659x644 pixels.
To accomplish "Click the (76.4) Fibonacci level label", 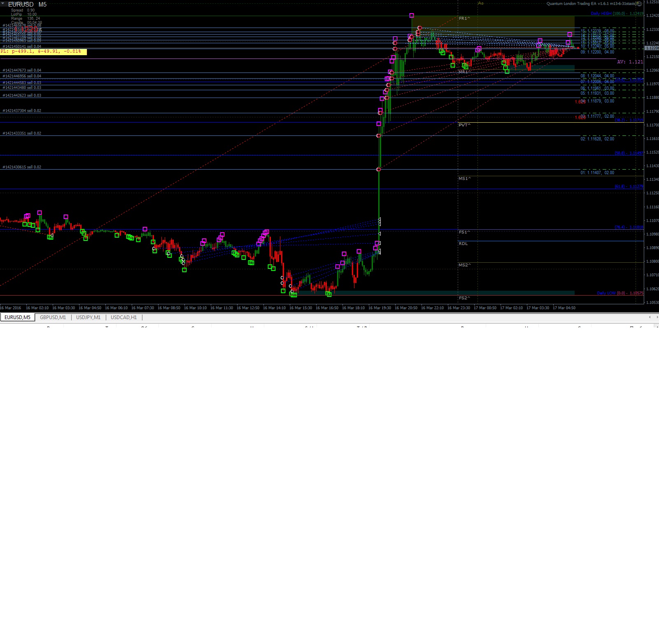I will point(629,227).
